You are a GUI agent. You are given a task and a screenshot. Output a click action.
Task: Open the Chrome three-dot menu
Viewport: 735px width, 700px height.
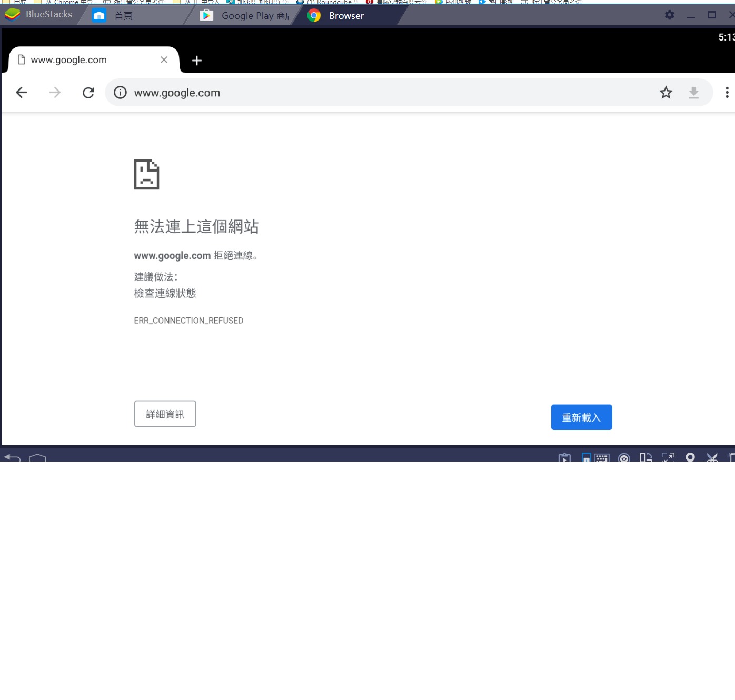(727, 93)
